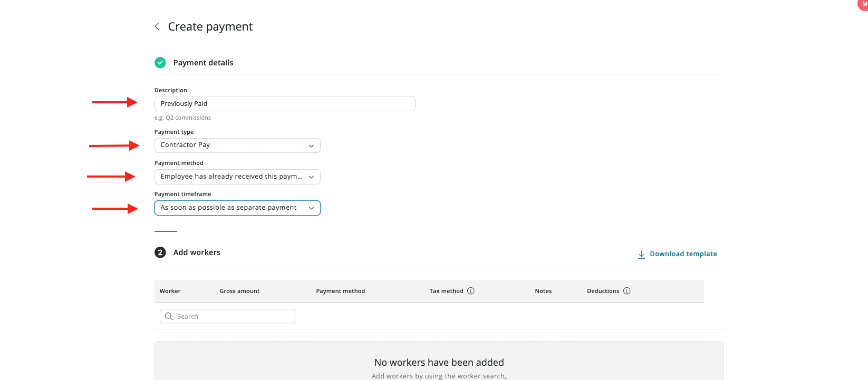Viewport: 868px width, 380px height.
Task: Open the Payment method dropdown
Action: click(237, 177)
